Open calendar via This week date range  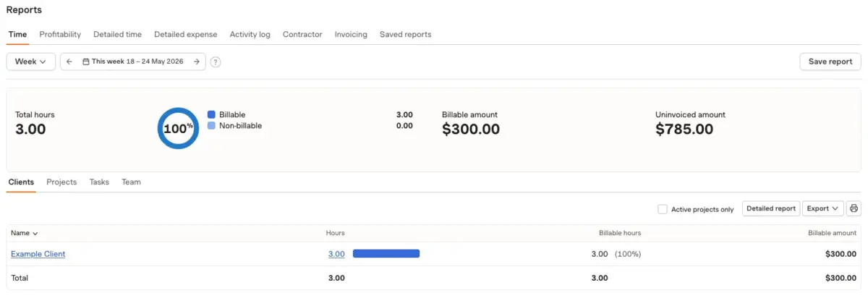coord(132,62)
